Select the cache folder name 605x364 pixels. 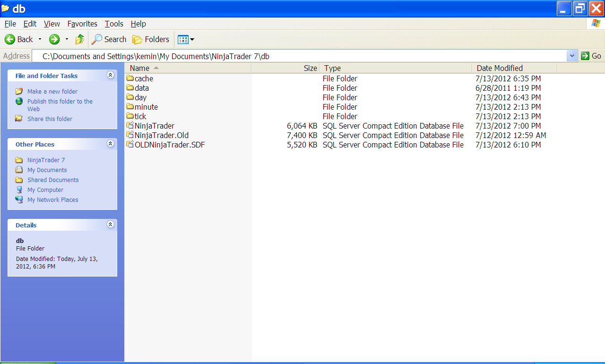(144, 78)
